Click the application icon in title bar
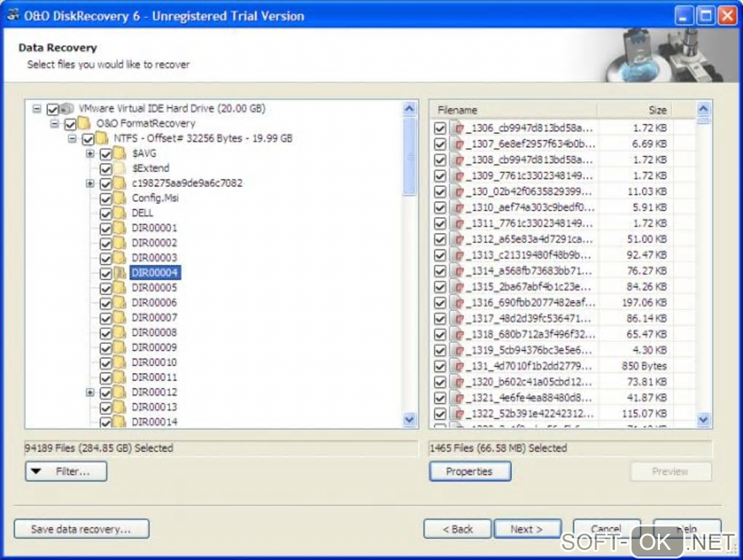The width and height of the screenshot is (743, 560). (13, 15)
